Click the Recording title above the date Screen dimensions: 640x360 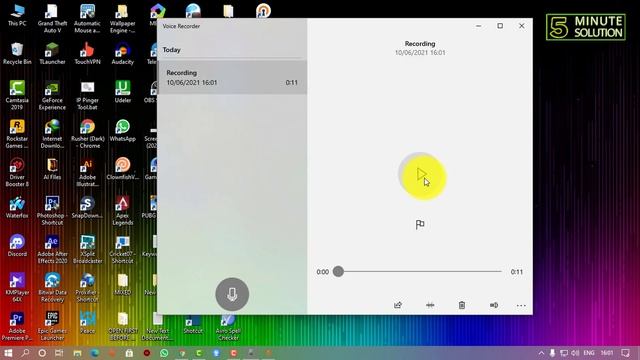tap(420, 44)
